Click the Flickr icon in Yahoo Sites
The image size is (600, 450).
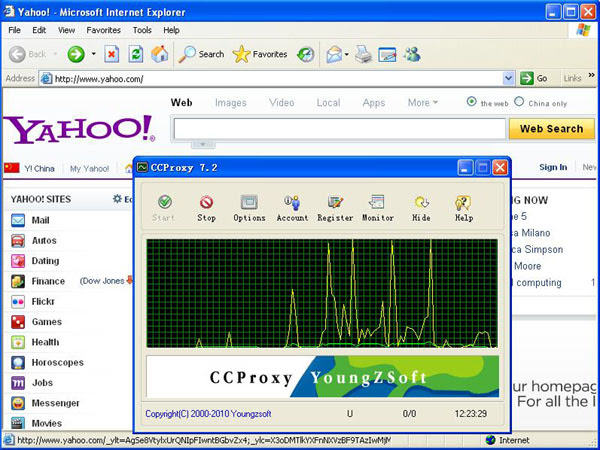point(18,302)
